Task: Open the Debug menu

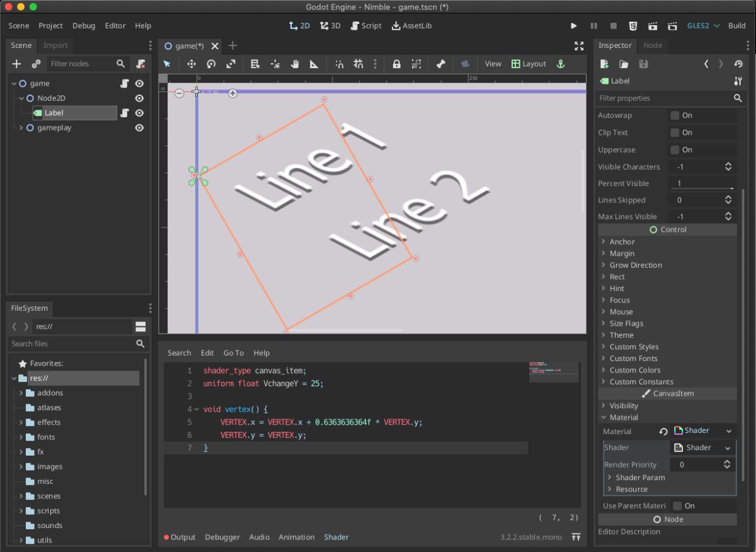Action: [84, 26]
